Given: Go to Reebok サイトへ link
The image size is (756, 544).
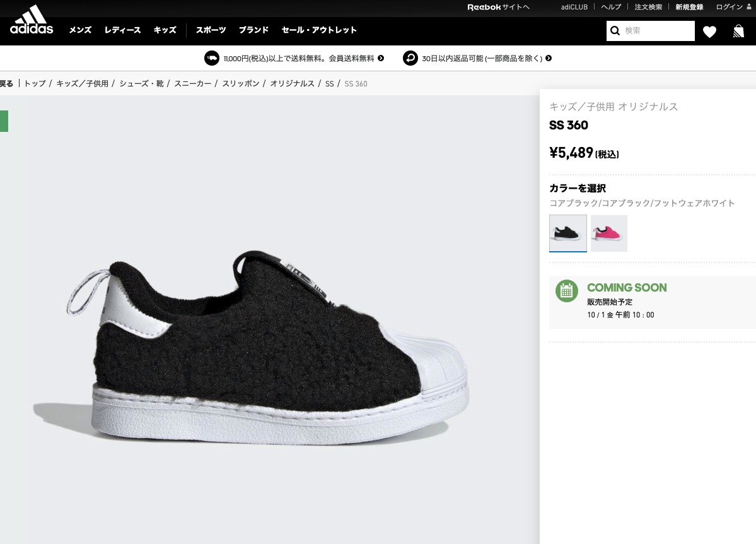Looking at the screenshot, I should coord(498,7).
